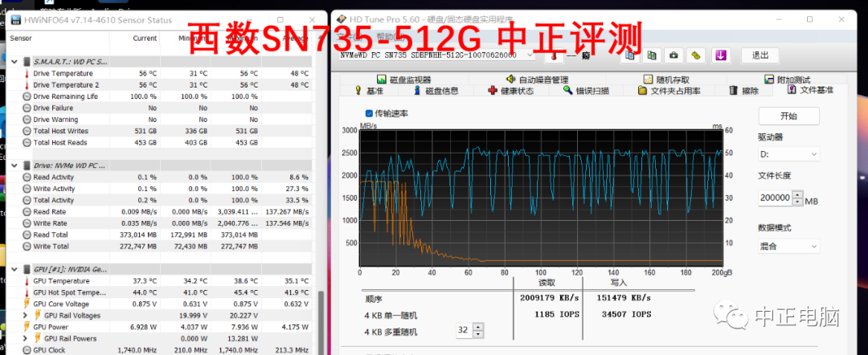Screen dimensions: 868x355
Task: Switch to the 附加测试 tab
Action: pos(787,80)
